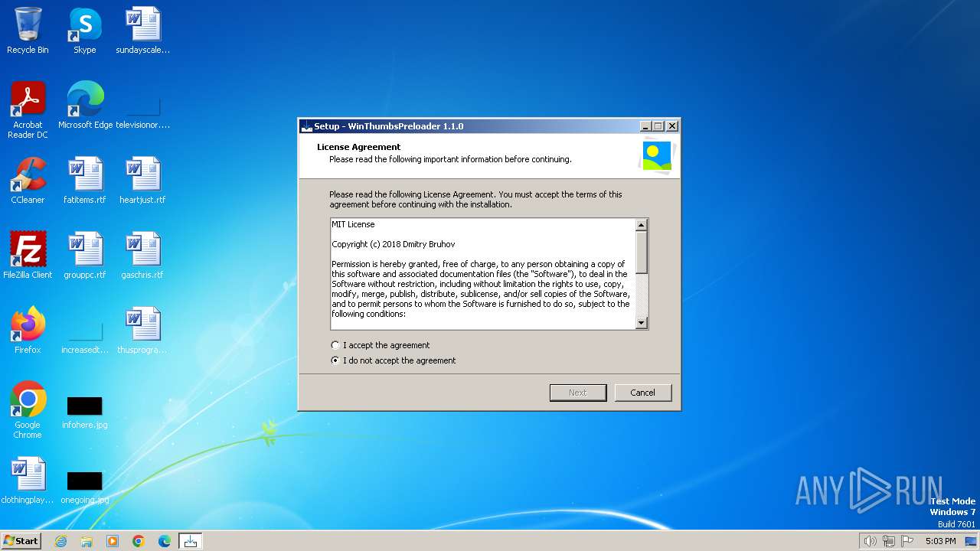Viewport: 980px width, 551px height.
Task: Select clothingplay document icon
Action: [x=28, y=481]
